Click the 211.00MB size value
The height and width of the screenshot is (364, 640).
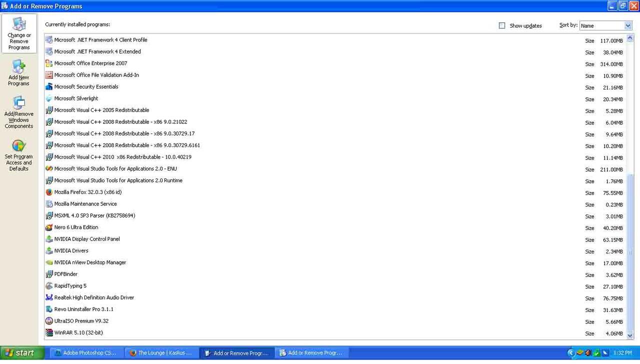coord(611,169)
